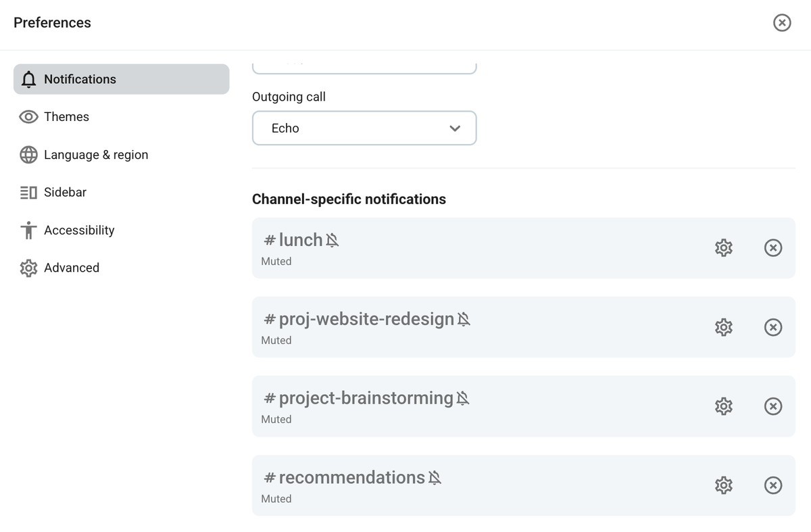Click the crossed bell next to project-brainstorming
Viewport: 811px width, 532px height.
462,397
